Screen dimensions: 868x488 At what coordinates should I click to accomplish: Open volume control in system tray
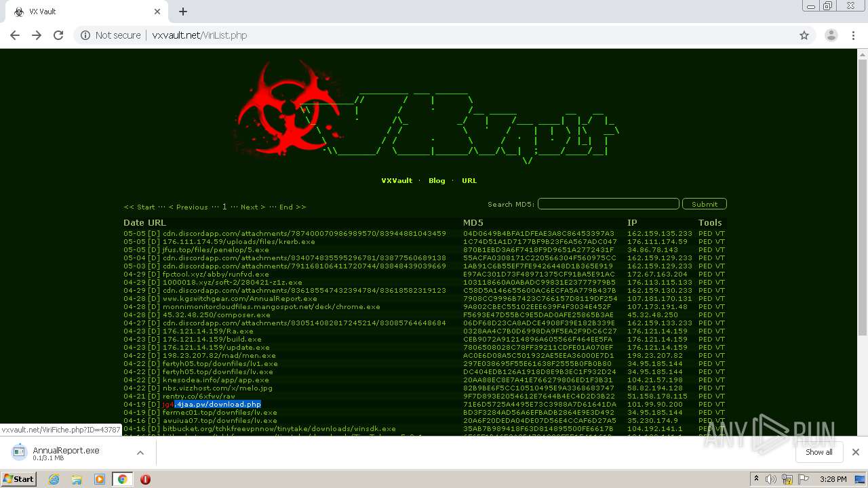pos(771,479)
